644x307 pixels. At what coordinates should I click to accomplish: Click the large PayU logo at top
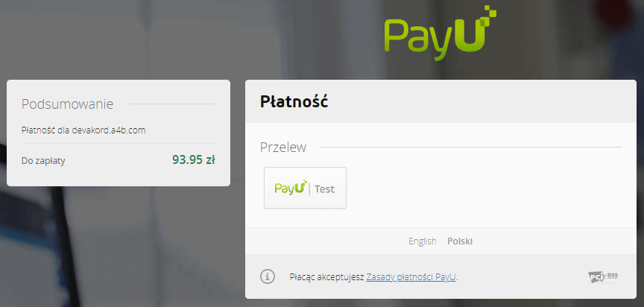pyautogui.click(x=441, y=34)
